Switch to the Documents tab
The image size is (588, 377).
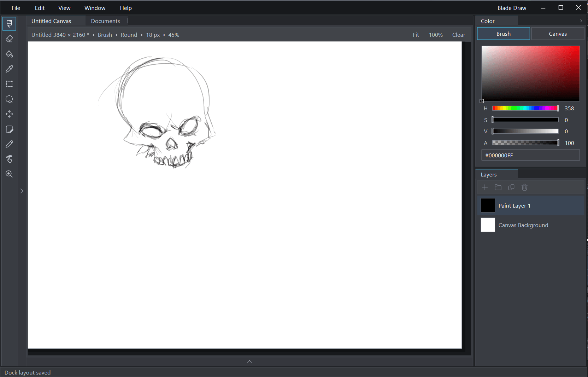tap(105, 21)
